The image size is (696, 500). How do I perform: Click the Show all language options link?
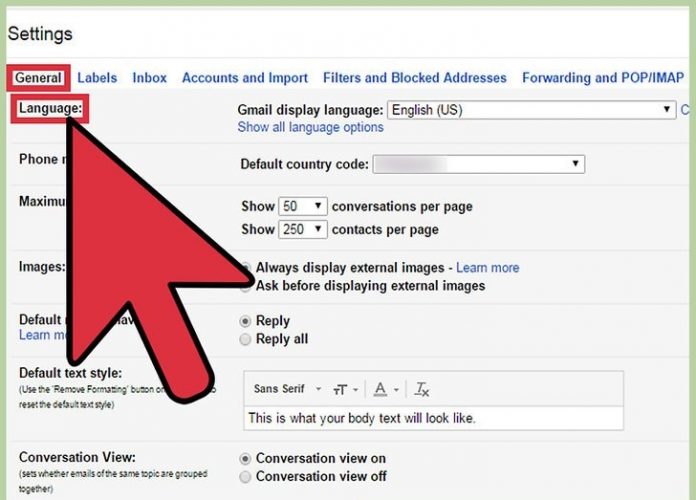pyautogui.click(x=310, y=127)
